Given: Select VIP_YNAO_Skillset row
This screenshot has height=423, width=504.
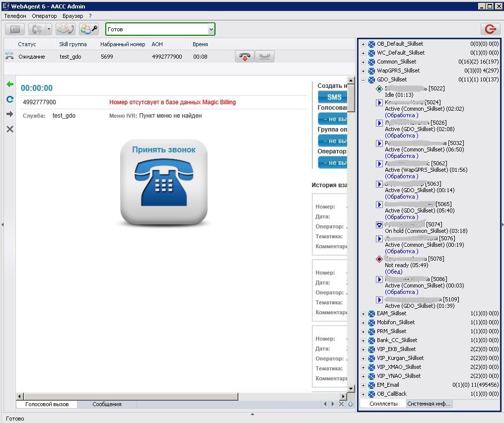Looking at the screenshot, I should coord(430,376).
